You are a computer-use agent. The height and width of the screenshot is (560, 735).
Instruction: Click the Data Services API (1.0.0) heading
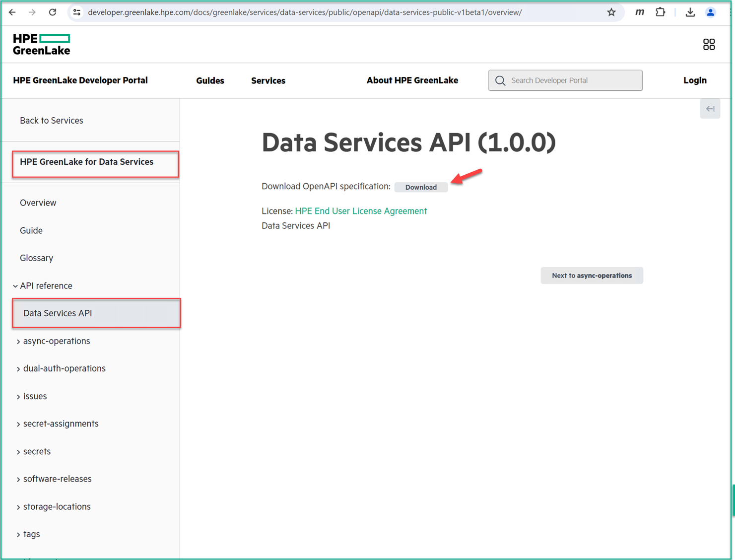[408, 142]
